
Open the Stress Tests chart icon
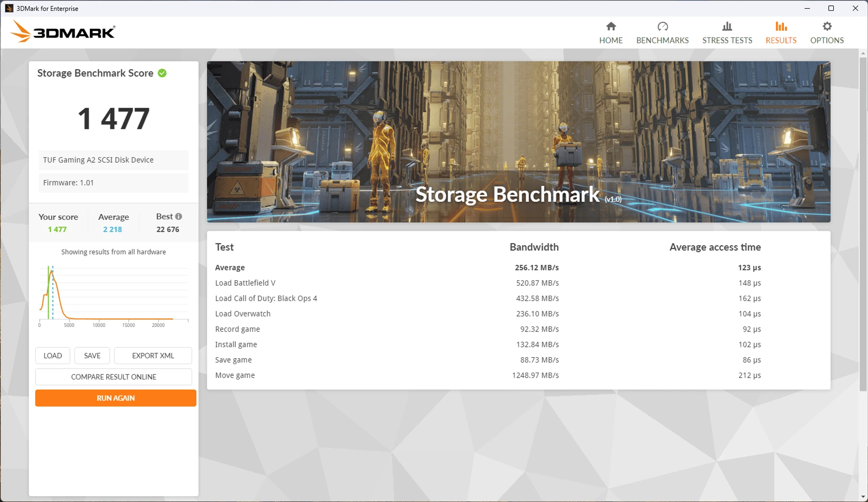(727, 26)
